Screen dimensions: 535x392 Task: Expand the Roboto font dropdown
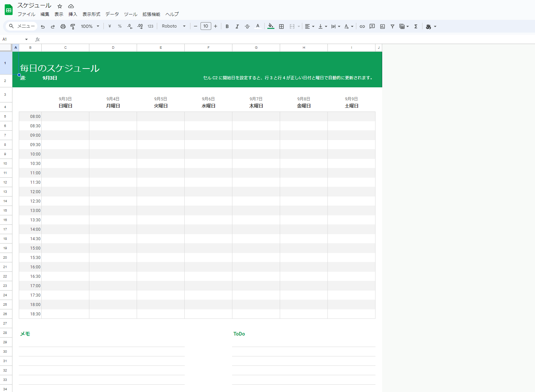click(173, 26)
